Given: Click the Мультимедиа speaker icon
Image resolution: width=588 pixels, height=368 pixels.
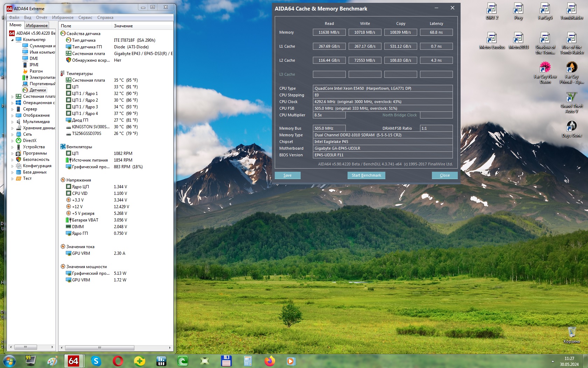Looking at the screenshot, I should 19,122.
